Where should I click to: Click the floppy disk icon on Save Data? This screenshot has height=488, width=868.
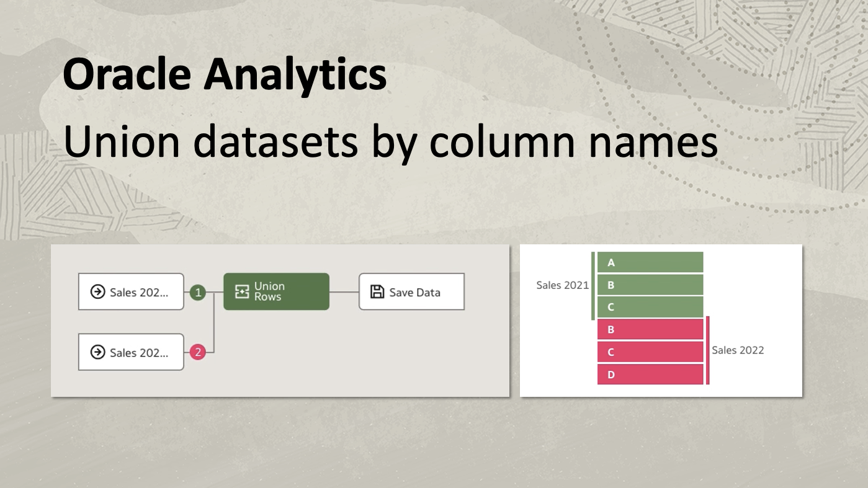pyautogui.click(x=377, y=292)
